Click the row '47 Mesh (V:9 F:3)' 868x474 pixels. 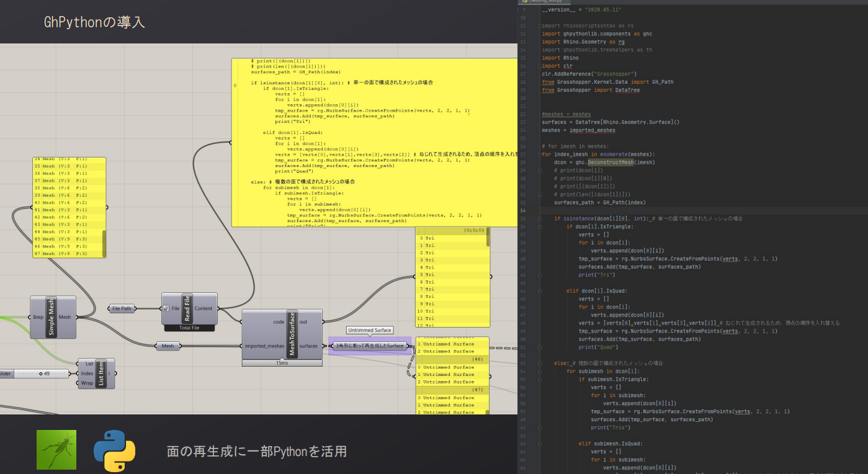[69, 254]
